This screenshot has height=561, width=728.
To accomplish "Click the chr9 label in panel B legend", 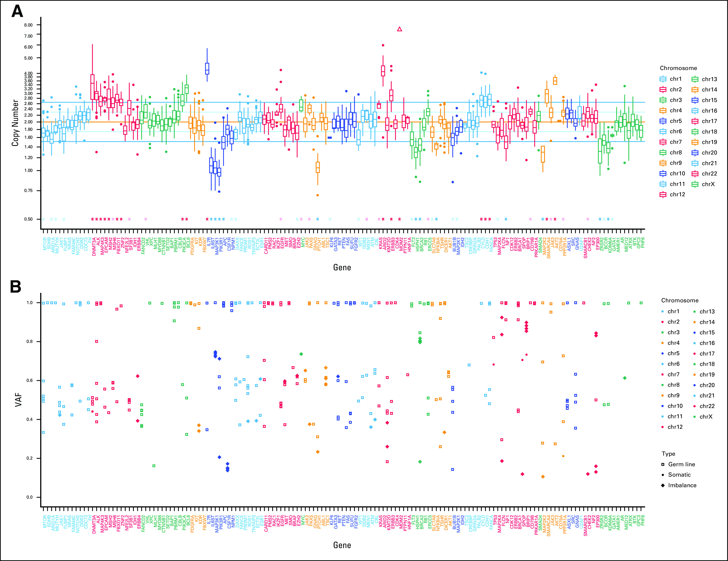I will pos(674,395).
